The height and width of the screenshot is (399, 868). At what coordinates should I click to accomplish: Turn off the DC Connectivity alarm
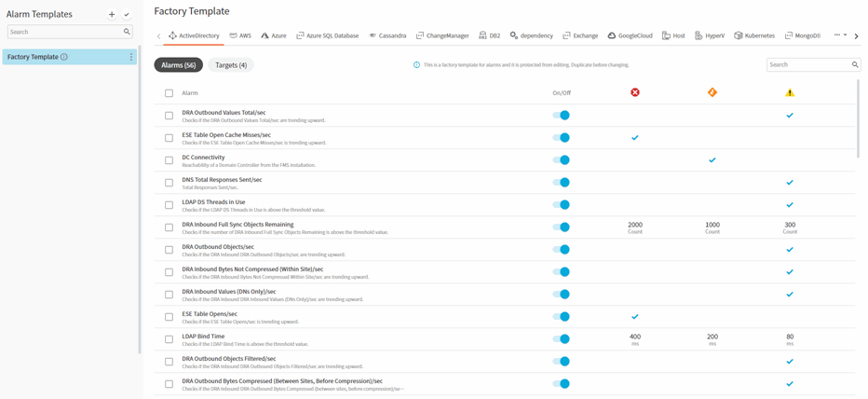(x=561, y=160)
